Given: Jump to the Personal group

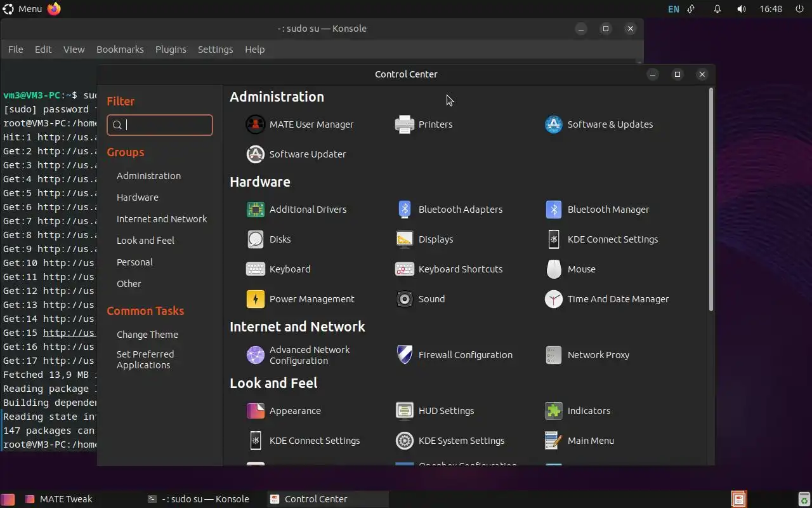Looking at the screenshot, I should (x=134, y=262).
